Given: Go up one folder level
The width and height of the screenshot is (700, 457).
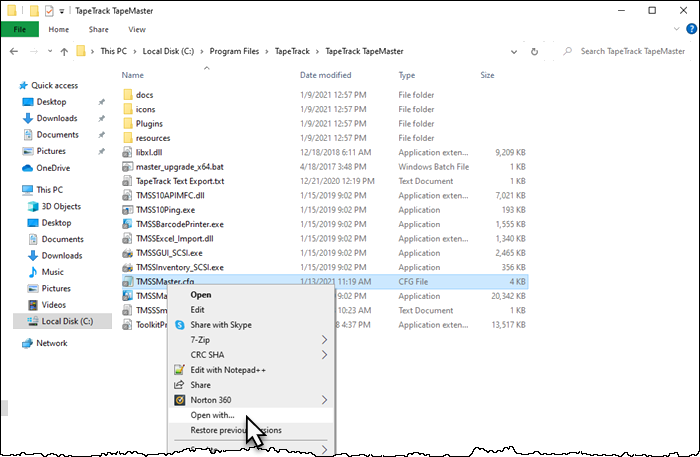Looking at the screenshot, I should [64, 51].
